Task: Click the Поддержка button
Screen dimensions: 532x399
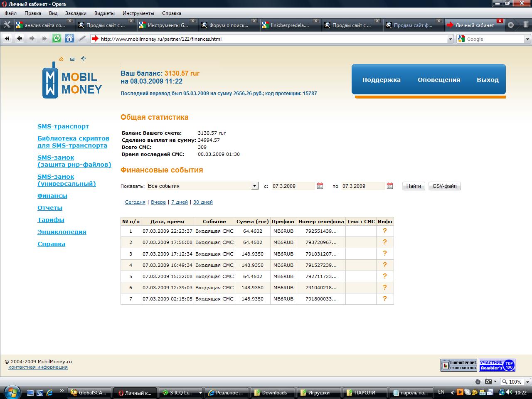Action: point(382,80)
